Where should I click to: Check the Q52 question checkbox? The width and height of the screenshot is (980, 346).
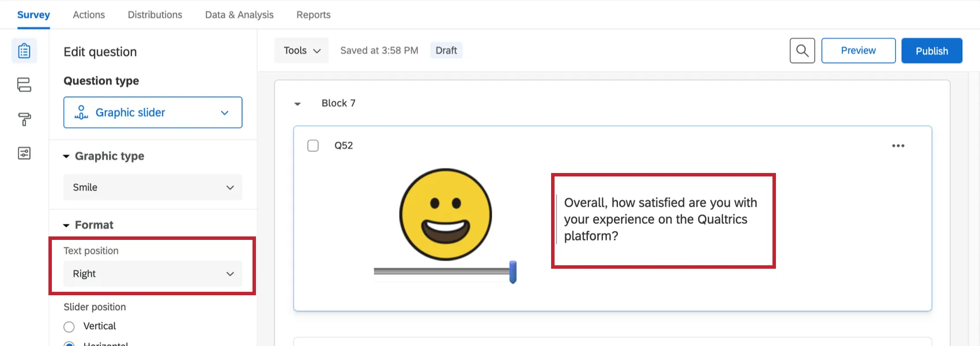click(x=313, y=146)
